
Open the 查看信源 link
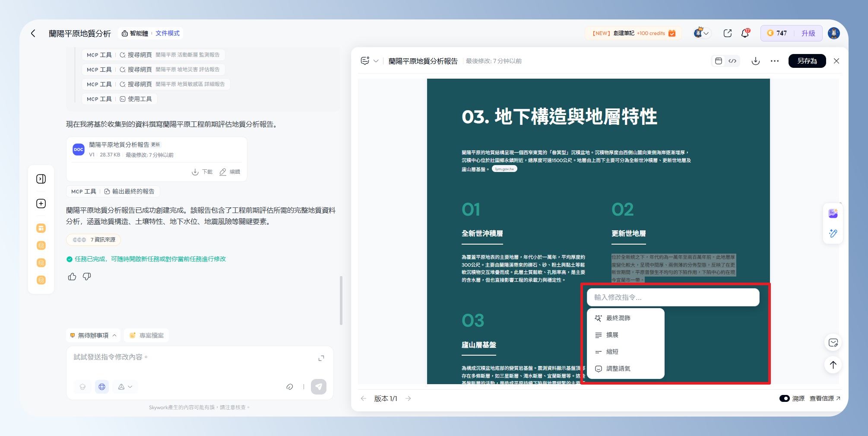(x=824, y=398)
